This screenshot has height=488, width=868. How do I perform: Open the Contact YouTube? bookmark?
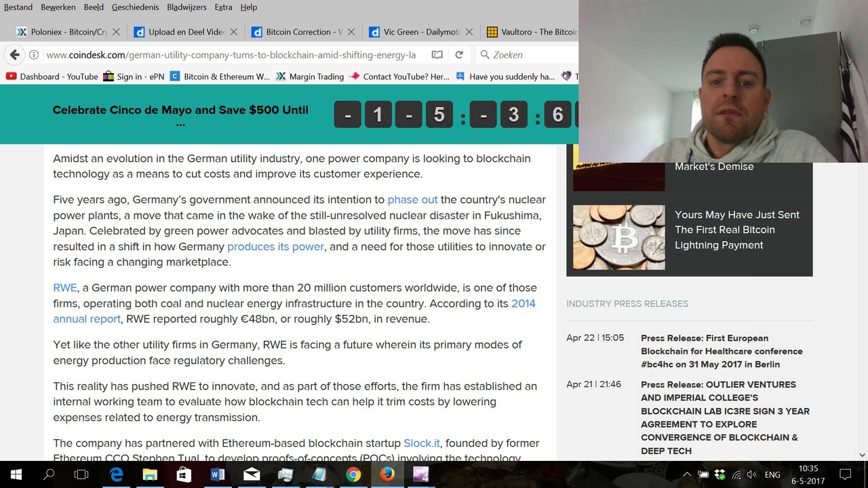[399, 77]
